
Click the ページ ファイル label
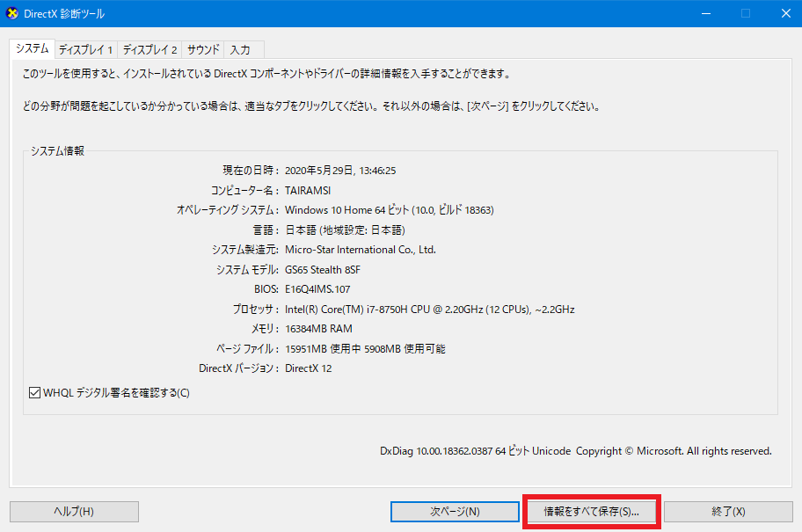point(248,349)
